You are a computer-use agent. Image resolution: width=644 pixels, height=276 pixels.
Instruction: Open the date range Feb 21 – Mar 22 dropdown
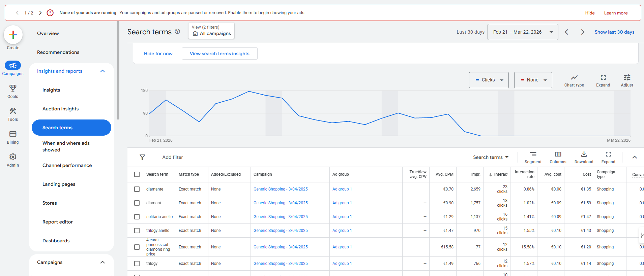523,32
